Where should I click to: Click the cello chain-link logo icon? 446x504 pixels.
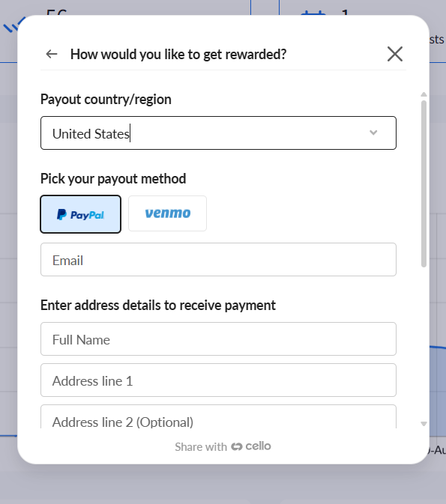(237, 447)
